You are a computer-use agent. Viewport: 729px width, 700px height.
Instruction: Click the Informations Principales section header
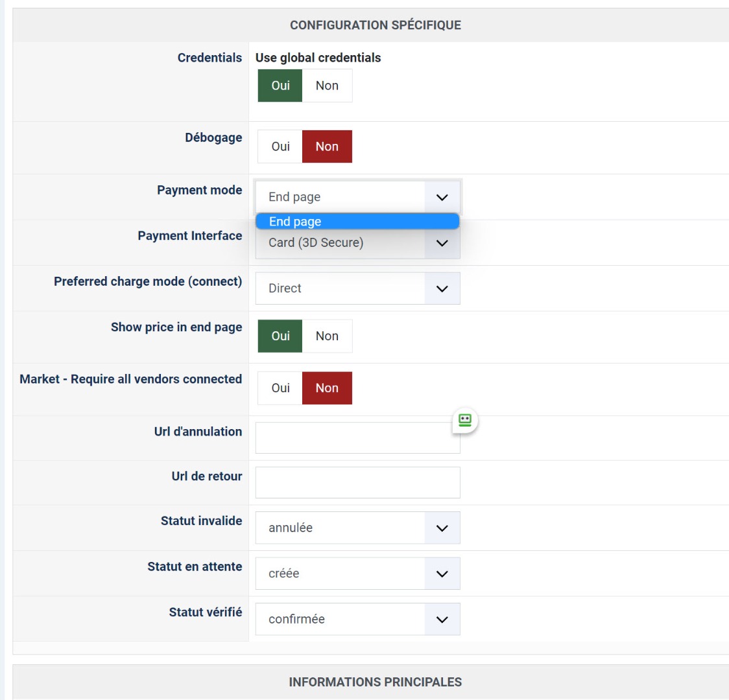coord(375,682)
